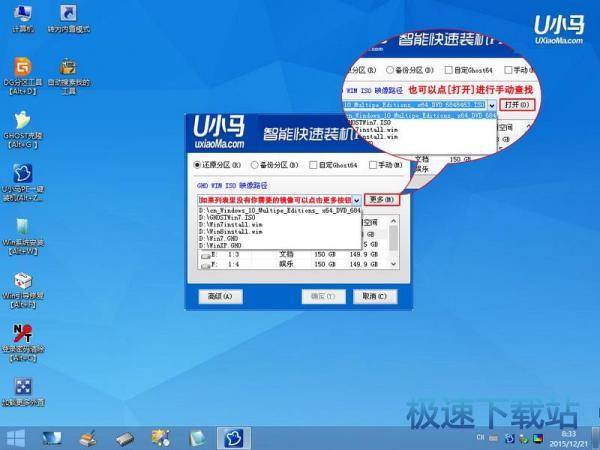Click the blue ghost tray icon
The width and height of the screenshot is (600, 450).
(510, 438)
